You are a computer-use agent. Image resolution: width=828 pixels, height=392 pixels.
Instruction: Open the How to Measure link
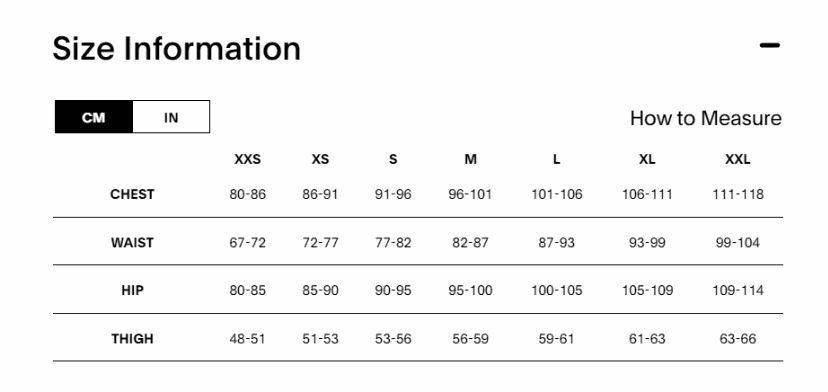705,118
